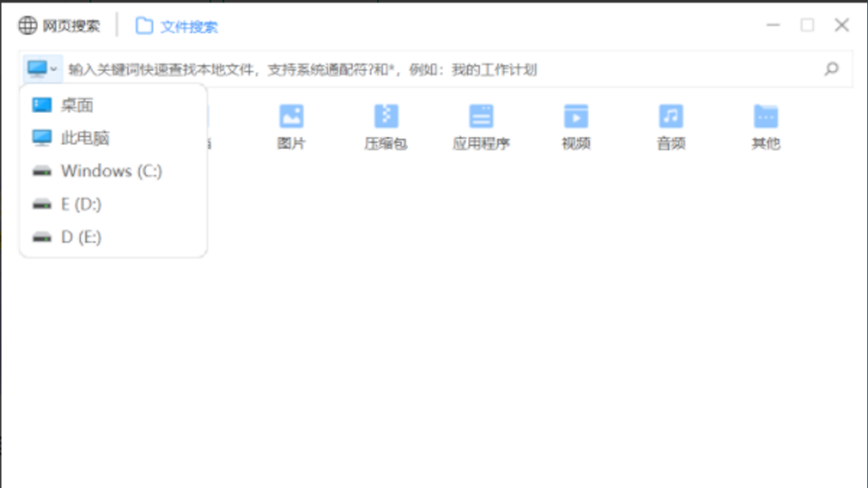Click the globe icon beside 网页搜索
Image resolution: width=868 pixels, height=488 pixels.
[x=26, y=25]
